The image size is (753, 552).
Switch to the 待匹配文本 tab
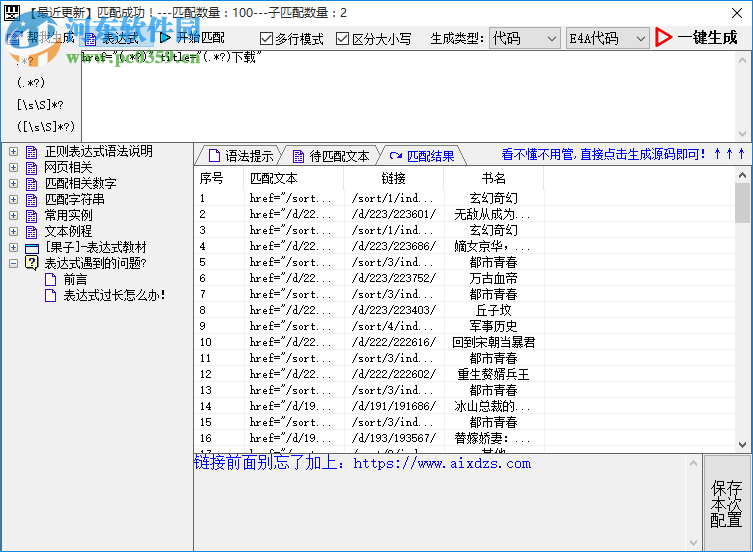[330, 156]
